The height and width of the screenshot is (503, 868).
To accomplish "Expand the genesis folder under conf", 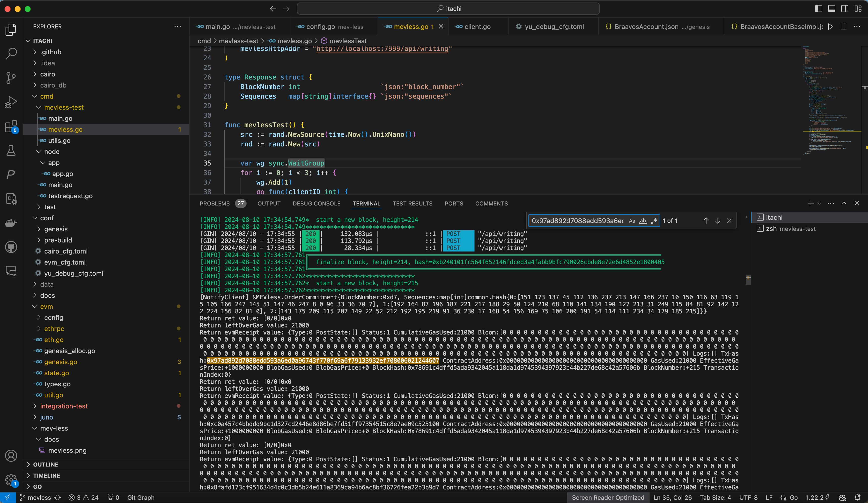I will [x=106, y=229].
